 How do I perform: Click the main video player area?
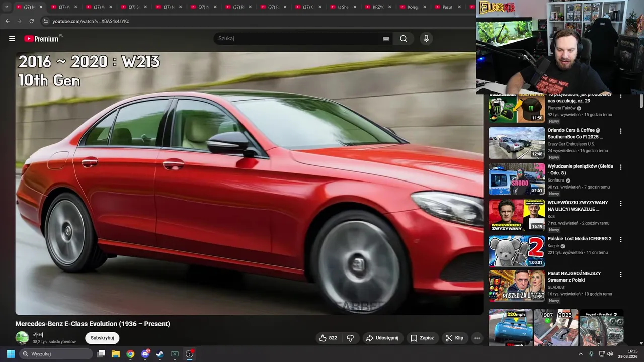click(249, 184)
